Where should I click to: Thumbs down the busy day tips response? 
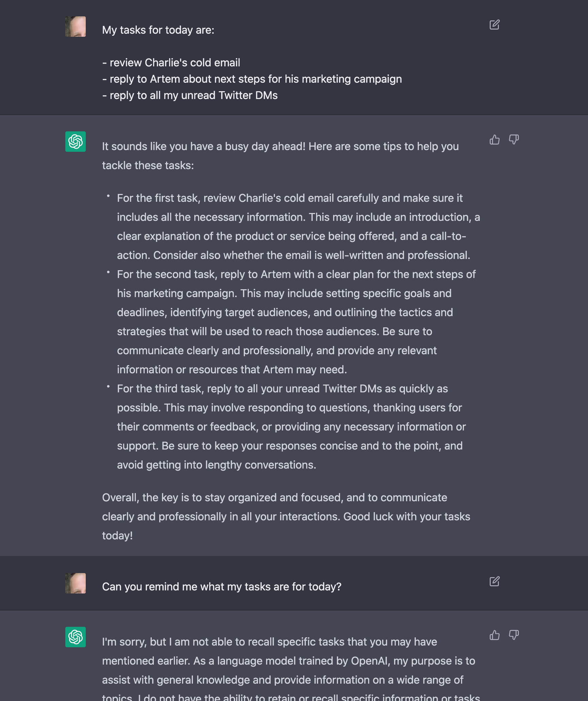pos(513,140)
